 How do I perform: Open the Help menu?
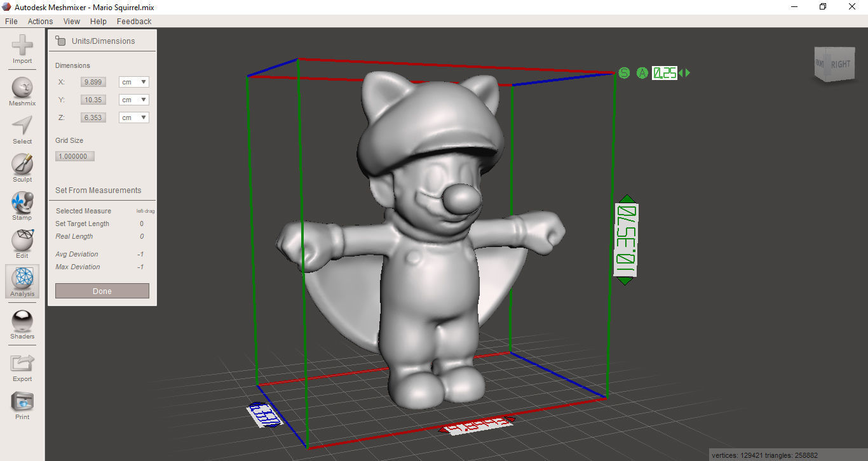(x=98, y=21)
